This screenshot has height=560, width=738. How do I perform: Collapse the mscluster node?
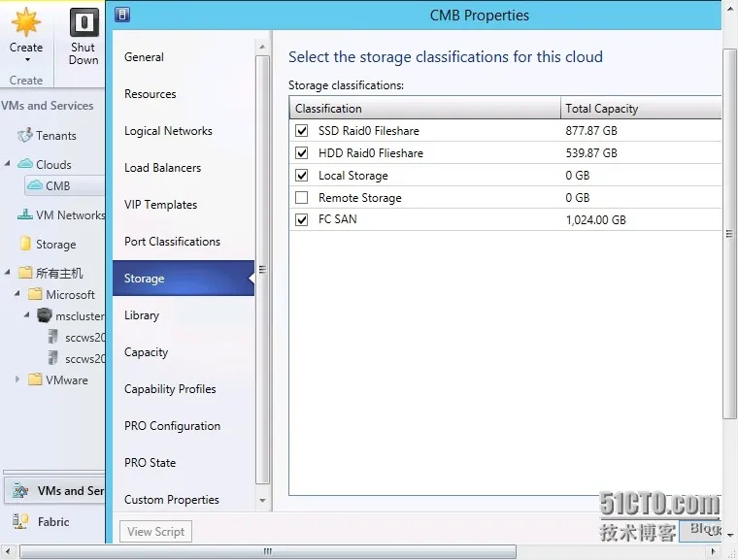(26, 314)
